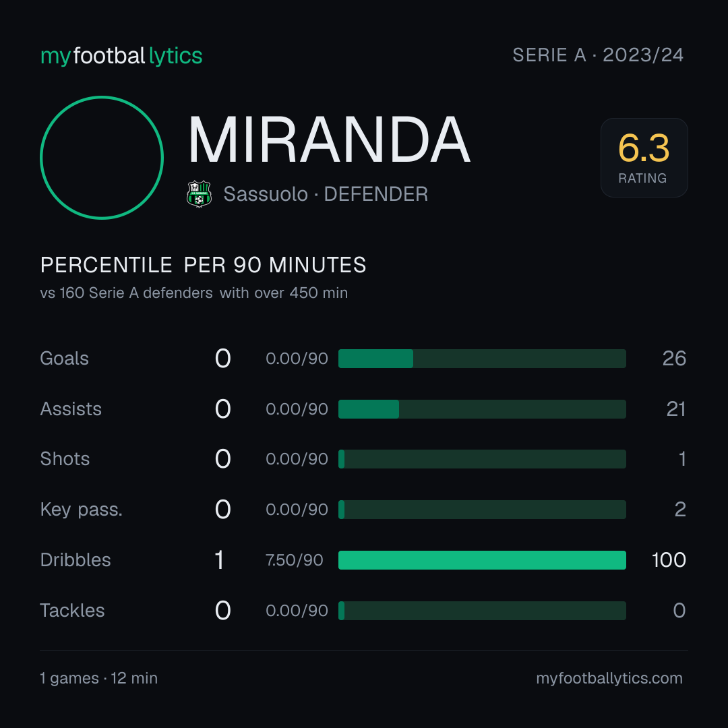
Task: Click the 26 percentile value for Goals
Action: (674, 359)
